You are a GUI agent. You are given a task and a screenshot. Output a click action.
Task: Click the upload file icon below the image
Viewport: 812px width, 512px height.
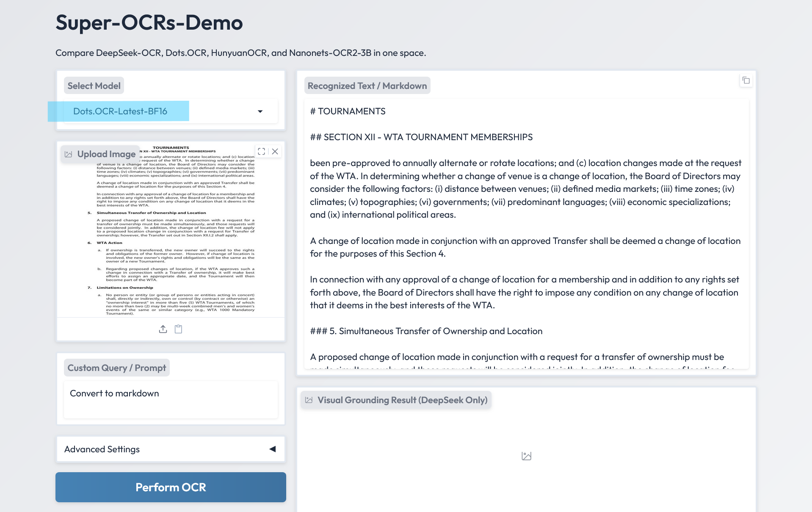coord(163,329)
